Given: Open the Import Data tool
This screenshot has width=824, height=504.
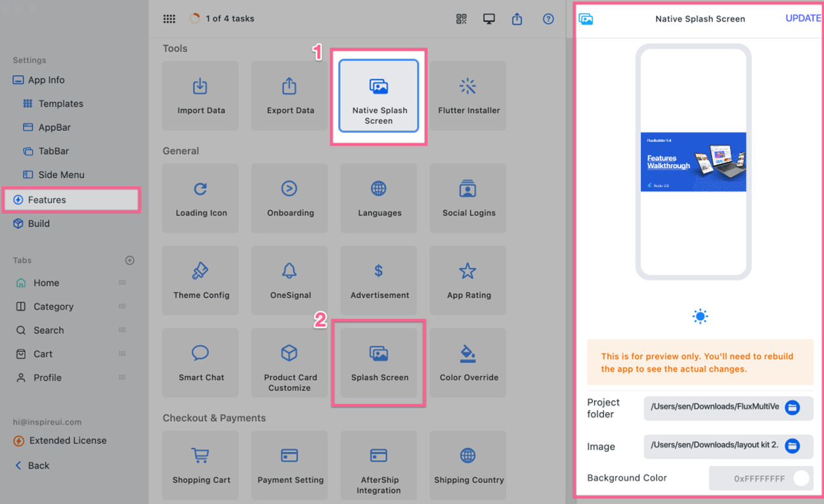Looking at the screenshot, I should pyautogui.click(x=200, y=96).
